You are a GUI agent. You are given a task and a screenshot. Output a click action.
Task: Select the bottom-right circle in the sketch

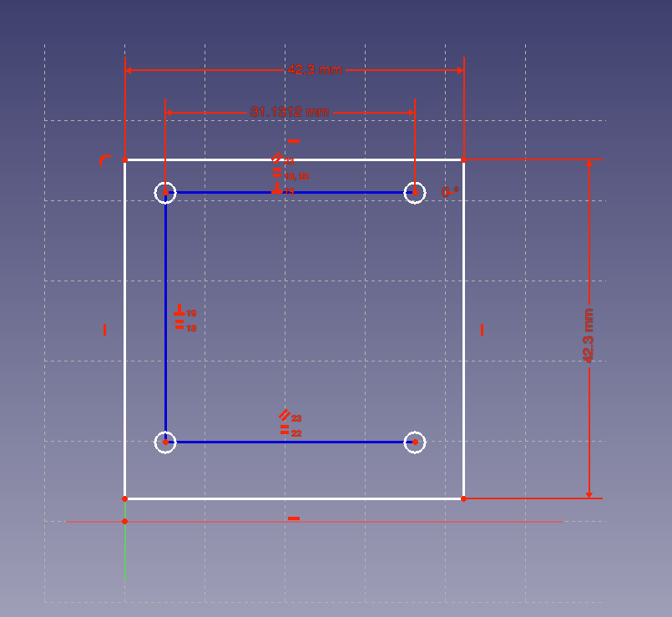[414, 440]
